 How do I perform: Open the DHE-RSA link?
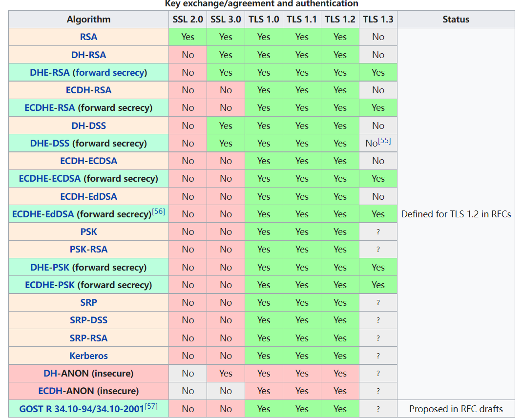coord(50,72)
